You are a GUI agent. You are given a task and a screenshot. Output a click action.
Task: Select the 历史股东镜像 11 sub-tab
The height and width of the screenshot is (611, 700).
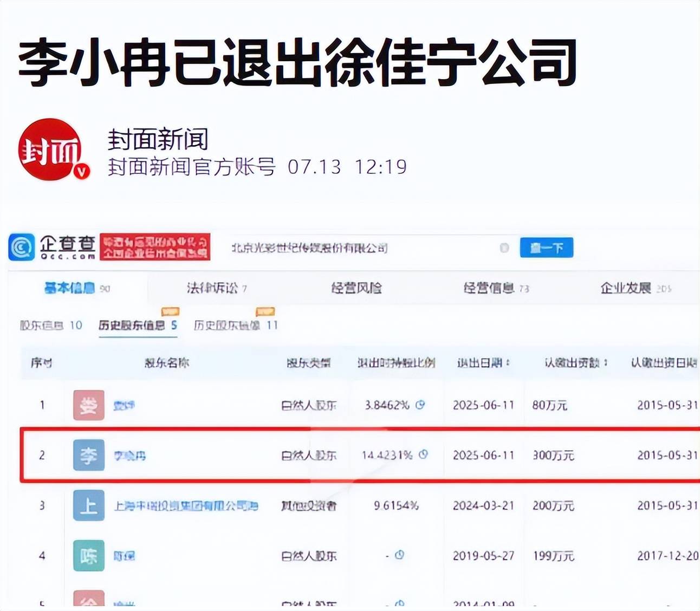tap(236, 325)
